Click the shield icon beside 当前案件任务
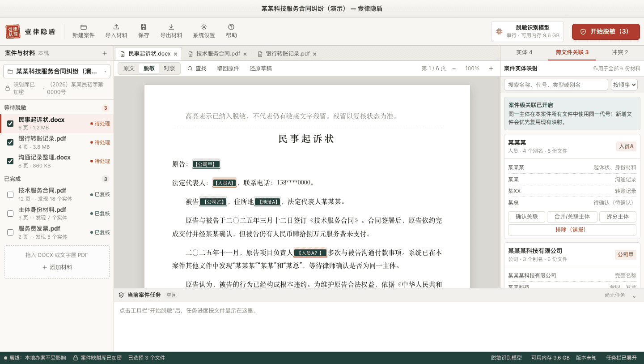 coord(121,295)
